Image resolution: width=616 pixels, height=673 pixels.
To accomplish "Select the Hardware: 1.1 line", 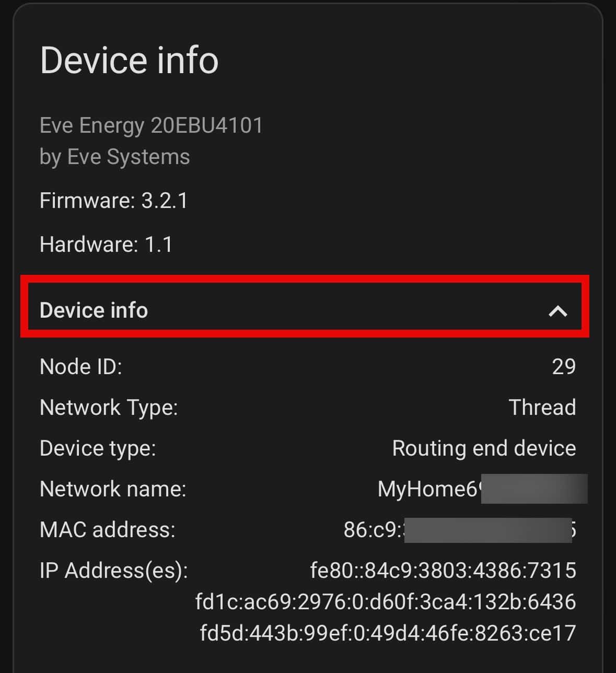I will tap(106, 245).
